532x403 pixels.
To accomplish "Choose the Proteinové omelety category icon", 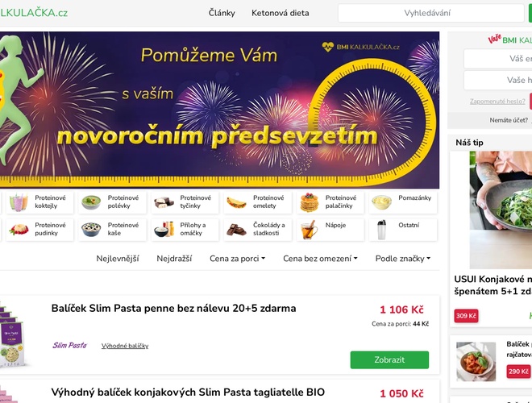I will (x=236, y=203).
